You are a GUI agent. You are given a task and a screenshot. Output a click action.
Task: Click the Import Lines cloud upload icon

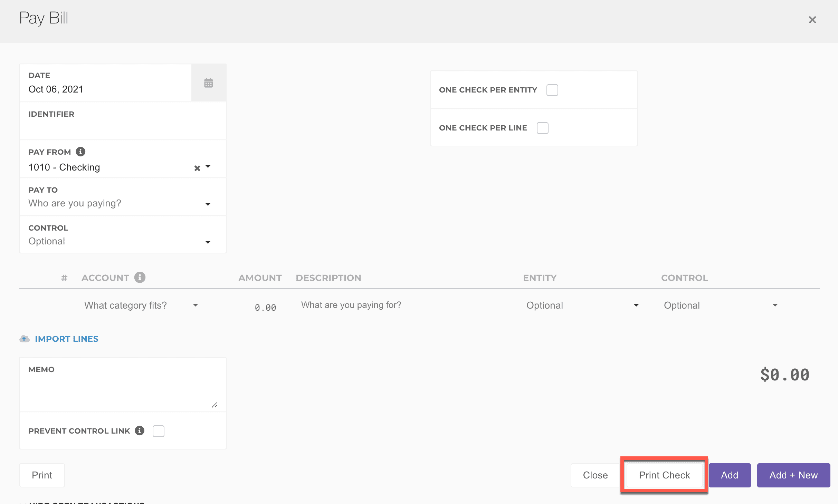click(24, 339)
